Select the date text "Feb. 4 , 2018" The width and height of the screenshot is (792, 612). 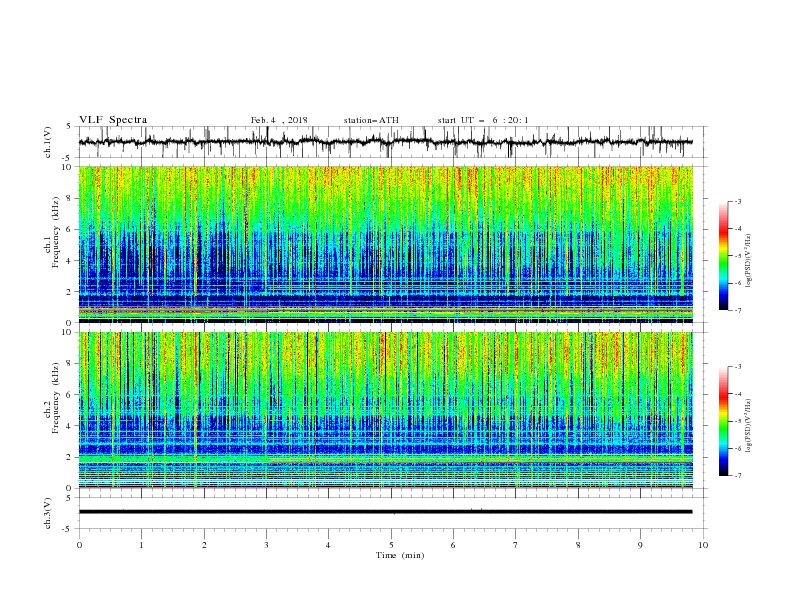coord(279,120)
